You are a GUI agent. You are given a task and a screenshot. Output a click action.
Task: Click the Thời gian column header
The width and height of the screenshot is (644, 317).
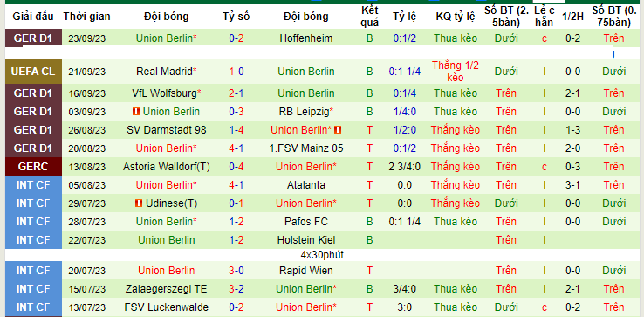(x=86, y=17)
